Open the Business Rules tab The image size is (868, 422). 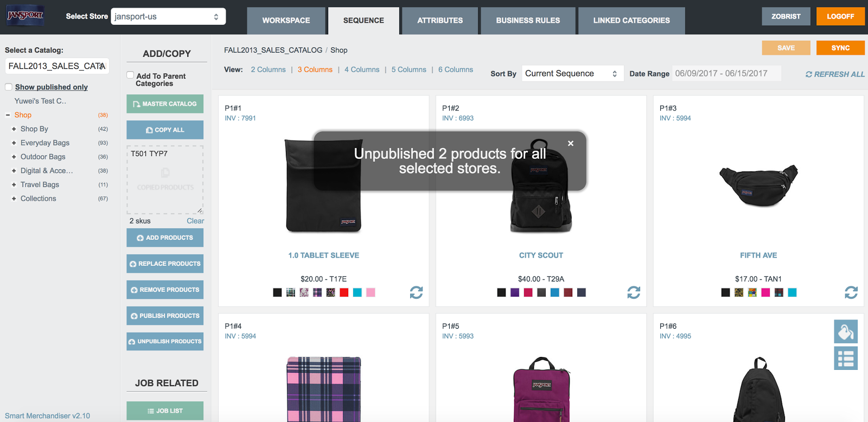528,21
